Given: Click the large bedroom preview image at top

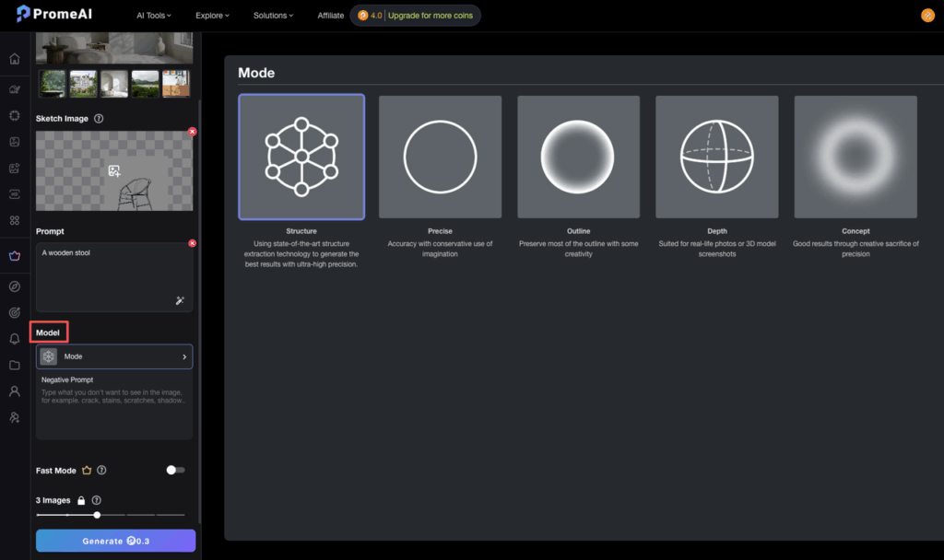Looking at the screenshot, I should (x=114, y=48).
